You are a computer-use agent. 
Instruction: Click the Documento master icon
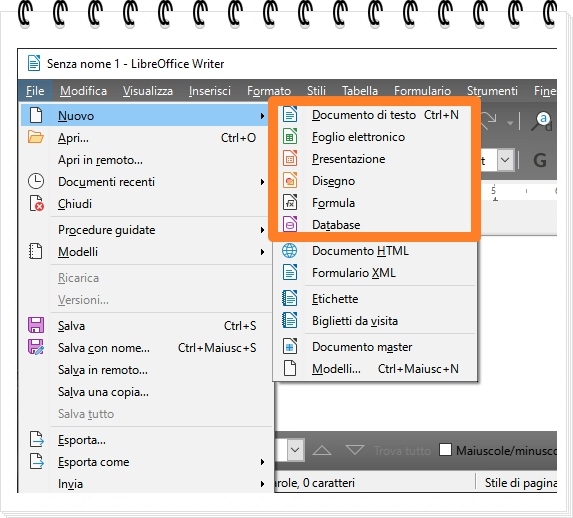tap(290, 347)
